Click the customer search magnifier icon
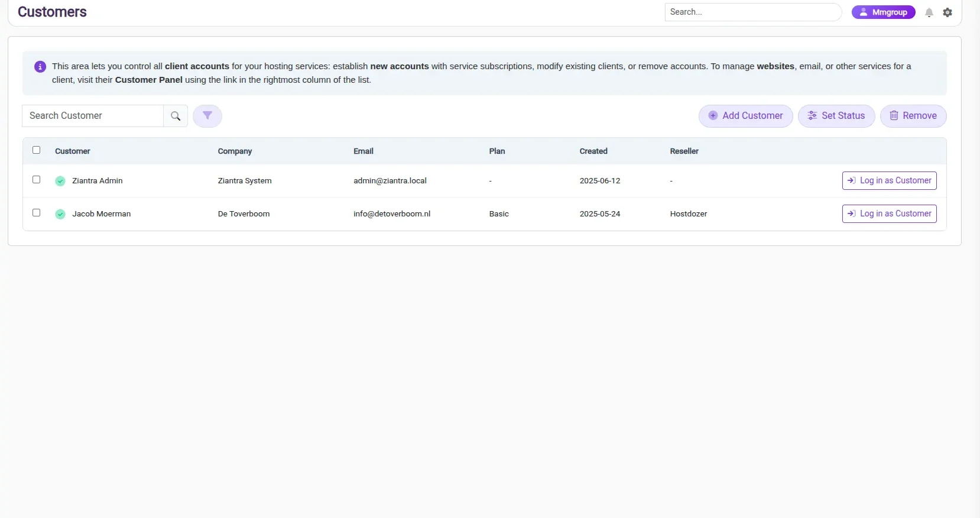The height and width of the screenshot is (518, 980). coord(176,116)
